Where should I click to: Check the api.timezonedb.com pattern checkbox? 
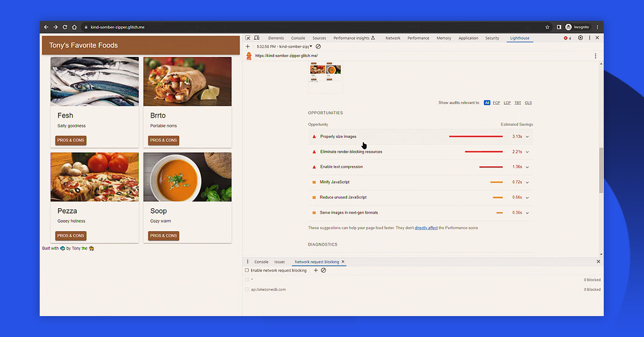click(247, 289)
